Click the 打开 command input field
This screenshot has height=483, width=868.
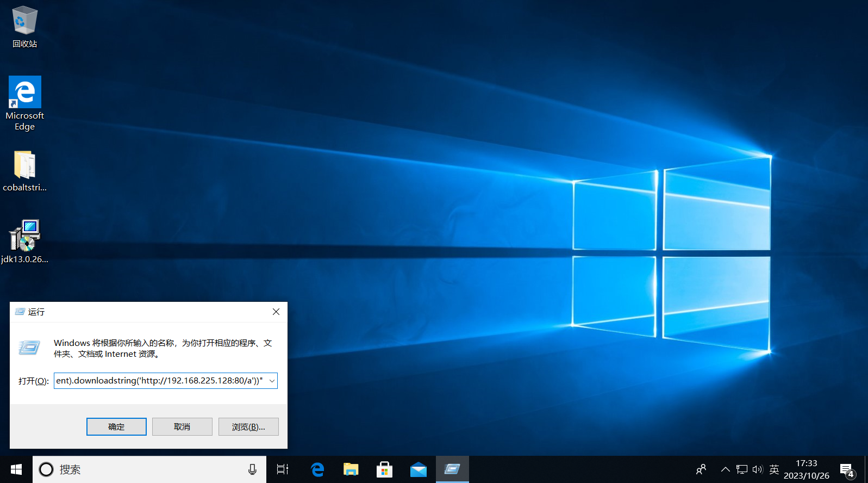(159, 381)
